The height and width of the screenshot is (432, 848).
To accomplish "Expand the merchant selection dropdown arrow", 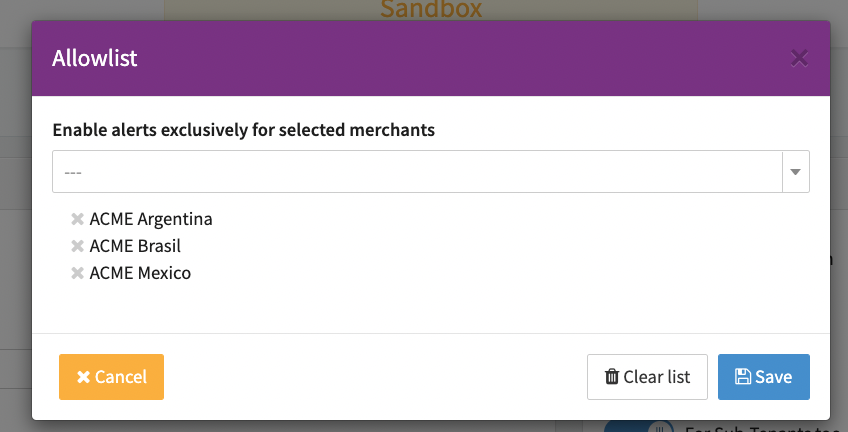I will 796,172.
